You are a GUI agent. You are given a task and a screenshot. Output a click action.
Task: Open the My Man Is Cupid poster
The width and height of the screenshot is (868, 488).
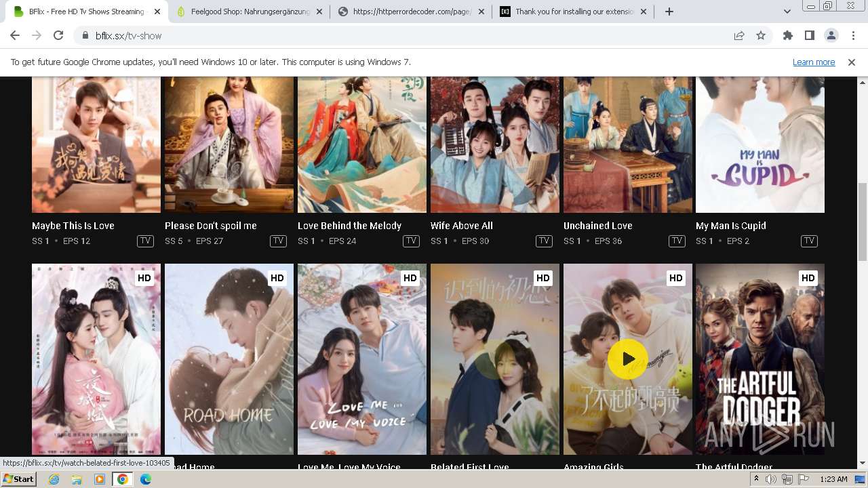tap(760, 144)
